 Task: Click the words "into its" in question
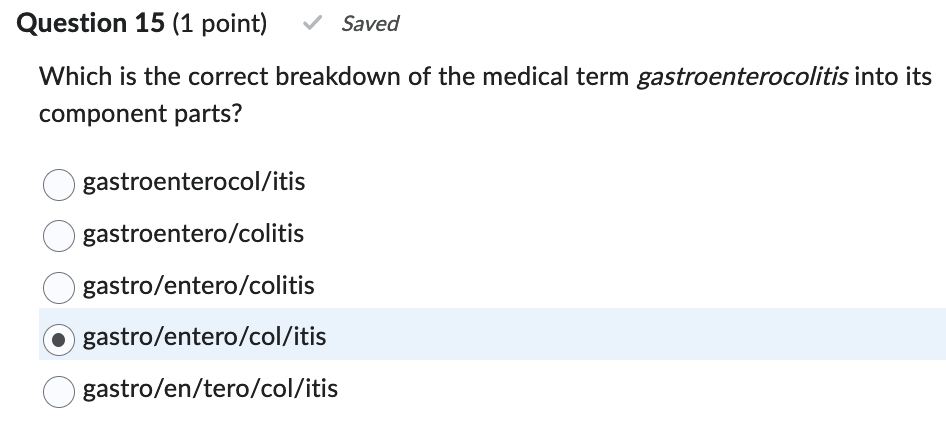click(894, 78)
